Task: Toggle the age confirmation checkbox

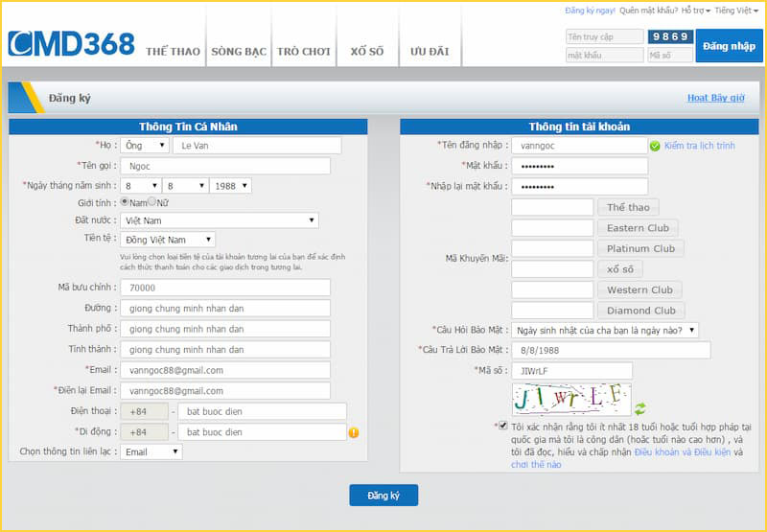Action: 502,426
